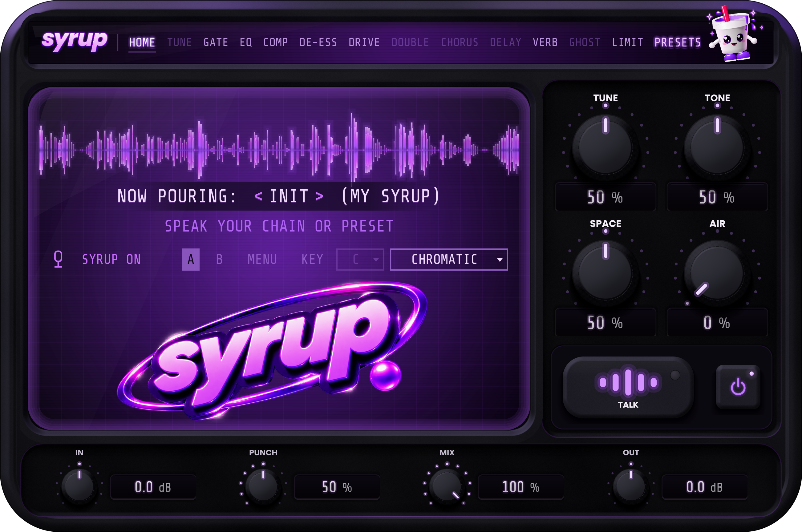Switch to the HOME tab
Screen dimensions: 802x532
point(142,42)
